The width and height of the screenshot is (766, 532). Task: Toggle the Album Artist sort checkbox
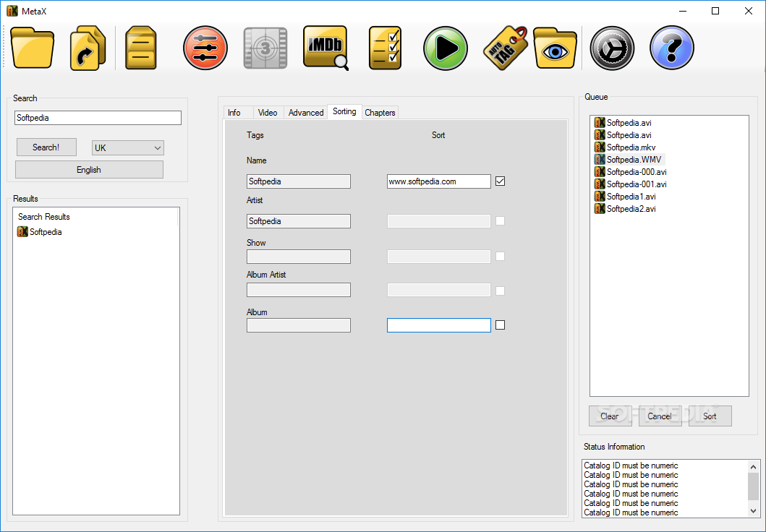(x=501, y=291)
